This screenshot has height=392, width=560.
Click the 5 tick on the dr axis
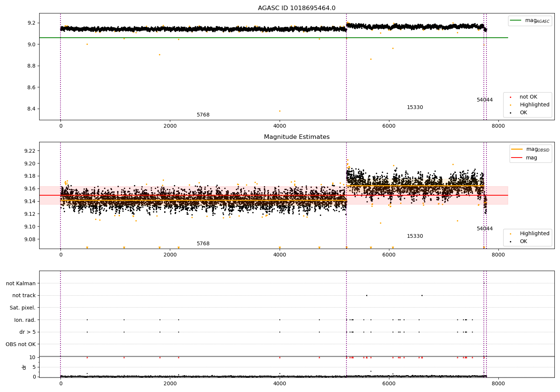point(34,367)
